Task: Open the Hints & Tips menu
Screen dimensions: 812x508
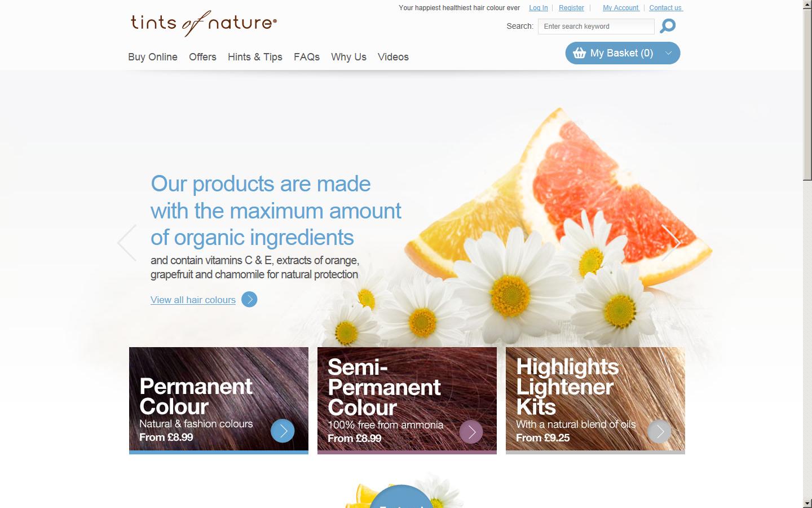Action: click(x=255, y=57)
